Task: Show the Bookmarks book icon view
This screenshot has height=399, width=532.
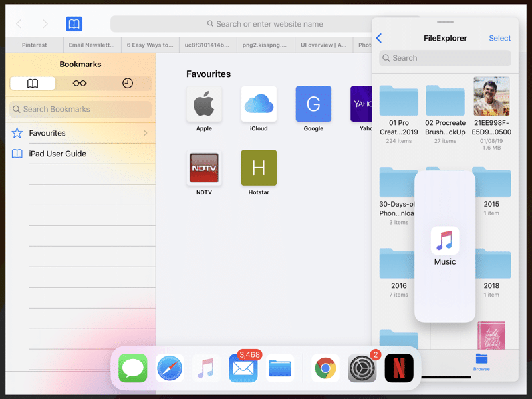Action: tap(33, 83)
